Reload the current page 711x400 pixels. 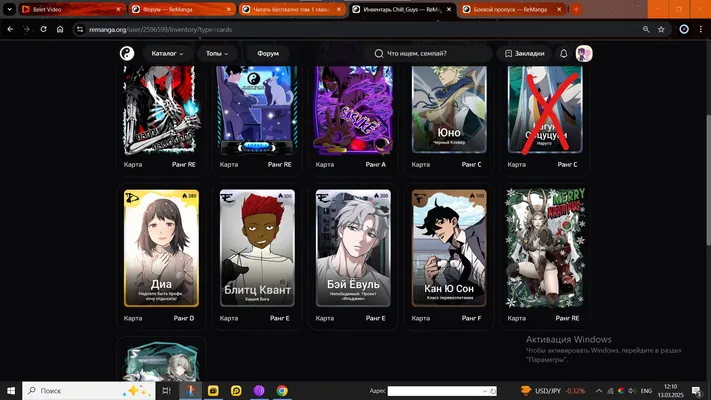click(x=43, y=29)
